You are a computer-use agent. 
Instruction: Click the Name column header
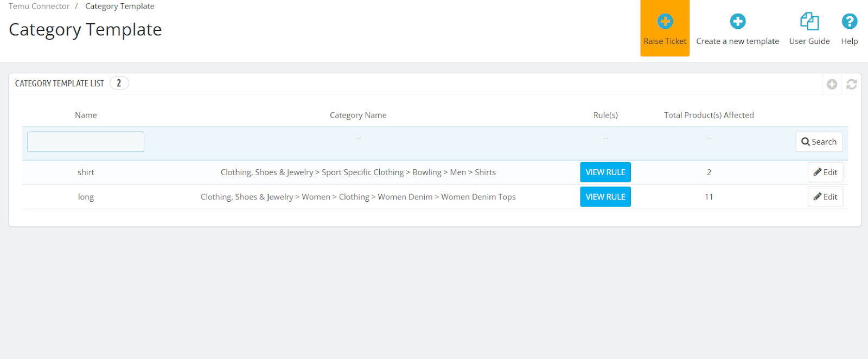(x=86, y=115)
